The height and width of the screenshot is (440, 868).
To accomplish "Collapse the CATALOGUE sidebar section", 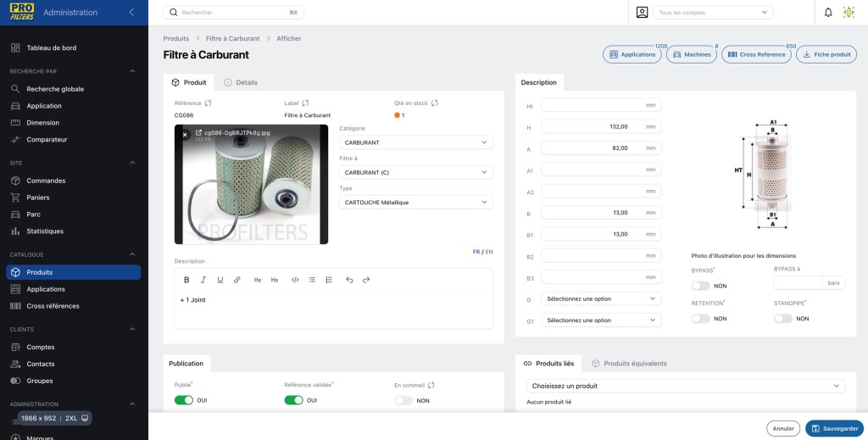I will tap(132, 254).
